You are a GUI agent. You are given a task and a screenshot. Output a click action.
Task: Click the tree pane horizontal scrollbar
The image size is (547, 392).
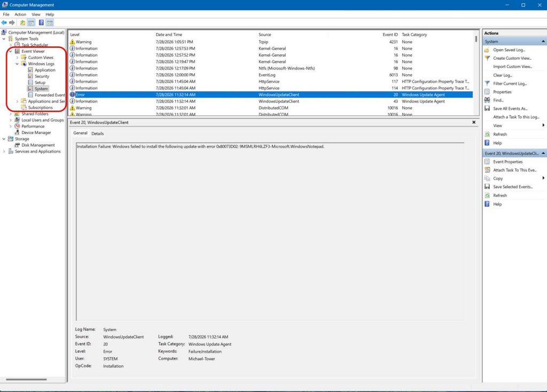point(26,379)
